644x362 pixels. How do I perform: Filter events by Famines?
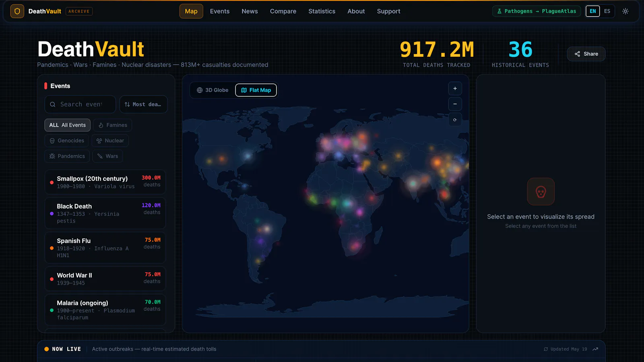click(113, 125)
